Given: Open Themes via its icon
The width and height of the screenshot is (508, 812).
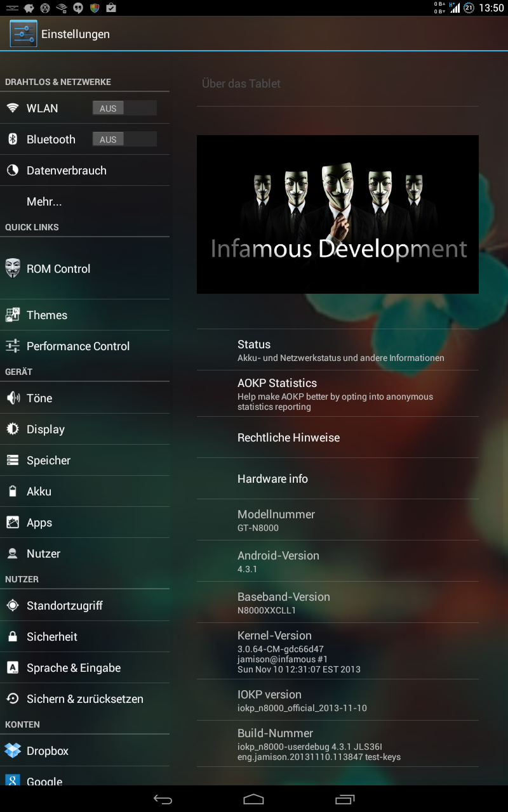Looking at the screenshot, I should point(13,315).
